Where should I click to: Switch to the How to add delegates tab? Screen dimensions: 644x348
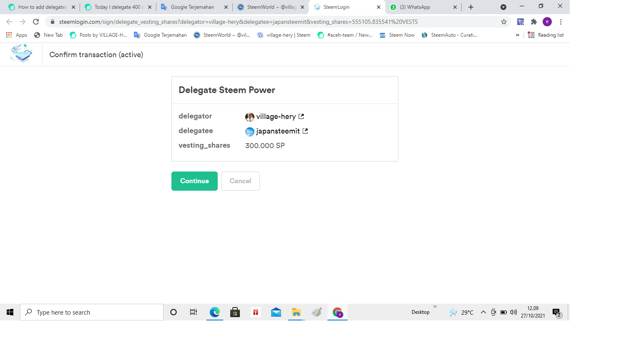click(42, 7)
